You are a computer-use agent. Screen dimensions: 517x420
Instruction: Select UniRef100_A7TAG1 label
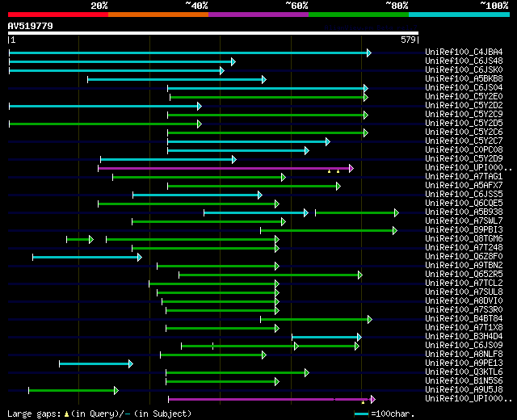point(464,177)
